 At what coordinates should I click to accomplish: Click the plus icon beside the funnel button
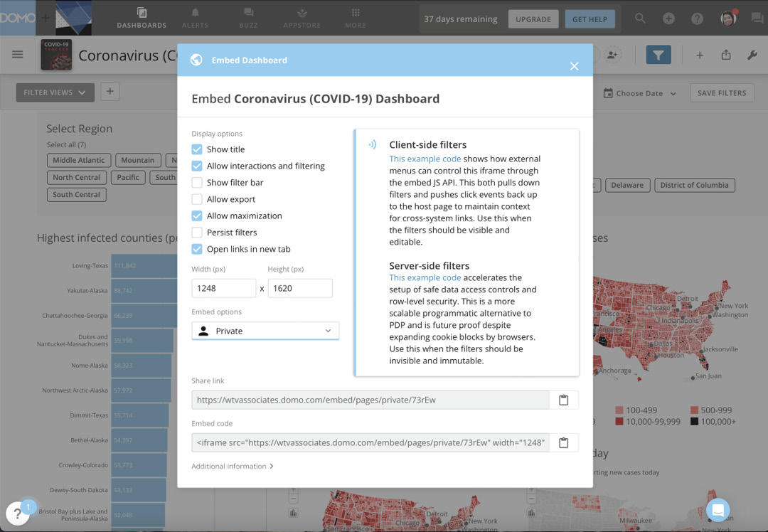click(x=700, y=55)
